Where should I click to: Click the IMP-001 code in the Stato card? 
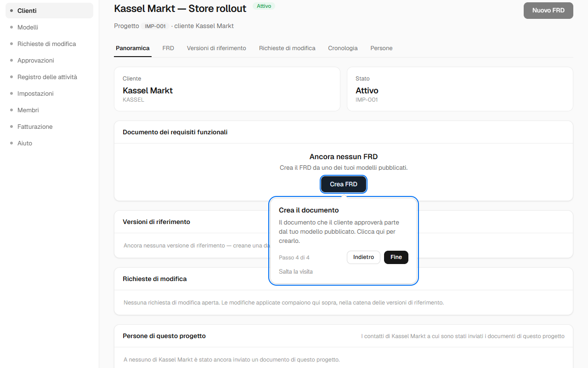[367, 100]
